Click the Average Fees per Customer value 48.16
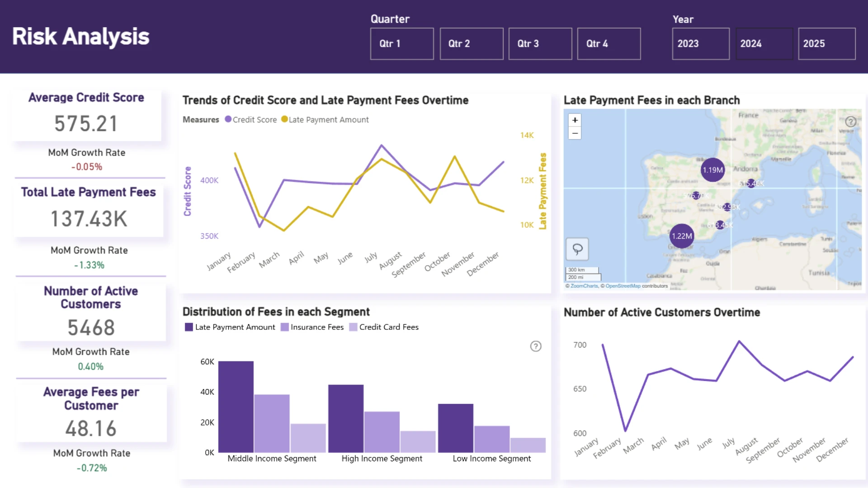The image size is (868, 488). tap(91, 429)
